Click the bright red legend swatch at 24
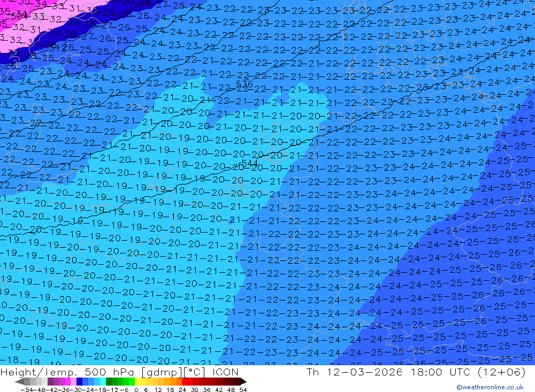535x392 pixels. (x=185, y=381)
